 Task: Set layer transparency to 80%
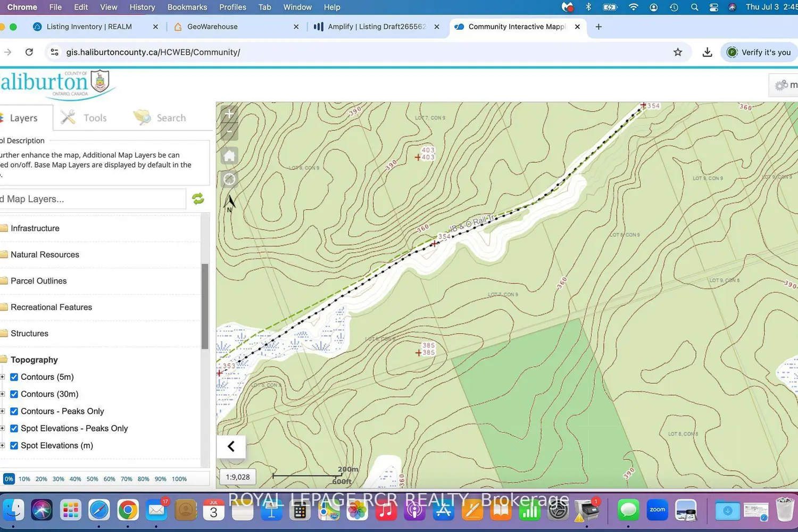144,479
